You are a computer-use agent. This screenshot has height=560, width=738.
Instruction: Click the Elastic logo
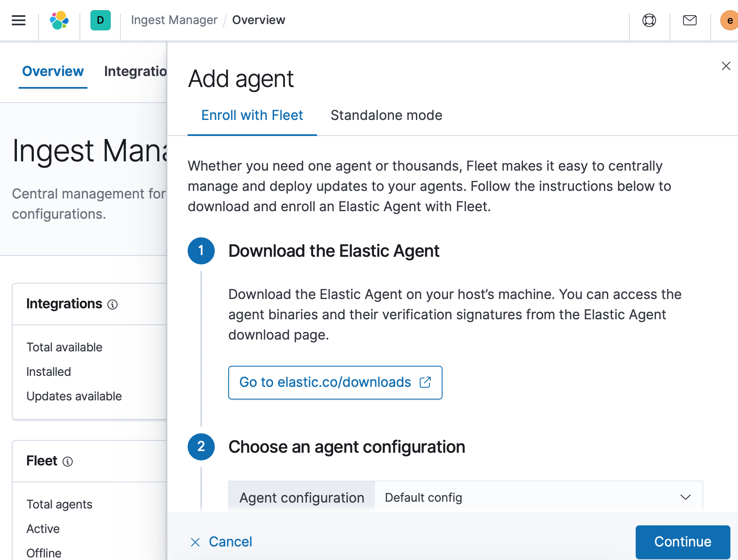[x=59, y=20]
